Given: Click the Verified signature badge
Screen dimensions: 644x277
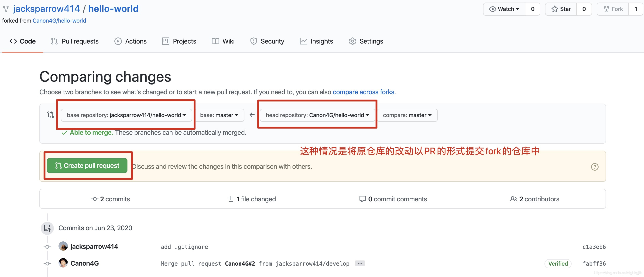Looking at the screenshot, I should click(x=558, y=263).
